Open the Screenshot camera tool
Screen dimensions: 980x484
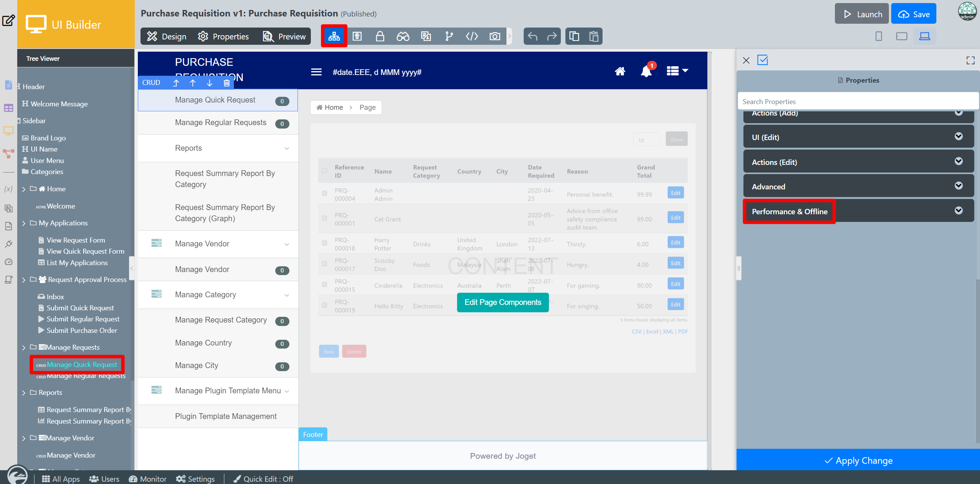tap(495, 36)
